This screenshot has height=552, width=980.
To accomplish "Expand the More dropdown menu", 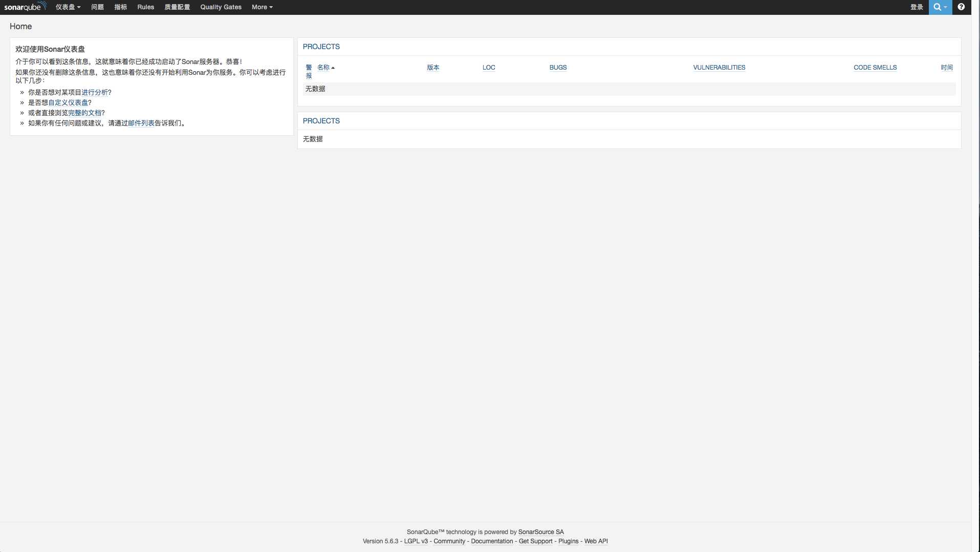I will (262, 7).
